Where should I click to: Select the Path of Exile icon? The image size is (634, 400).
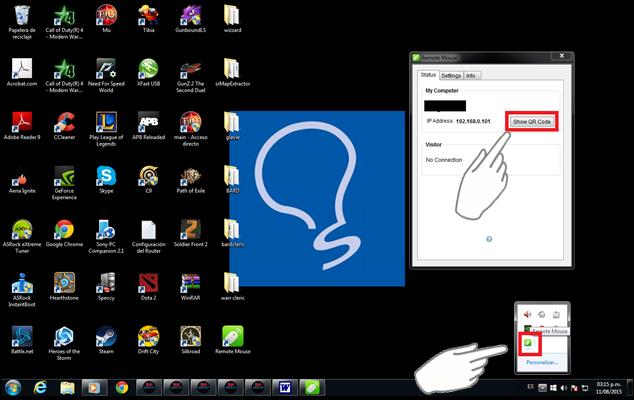click(x=190, y=180)
